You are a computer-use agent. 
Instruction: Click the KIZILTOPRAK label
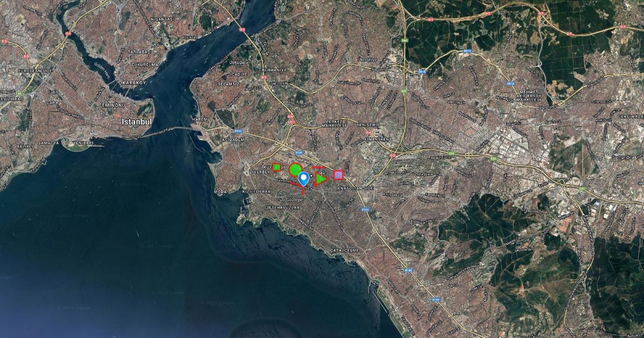257,192
